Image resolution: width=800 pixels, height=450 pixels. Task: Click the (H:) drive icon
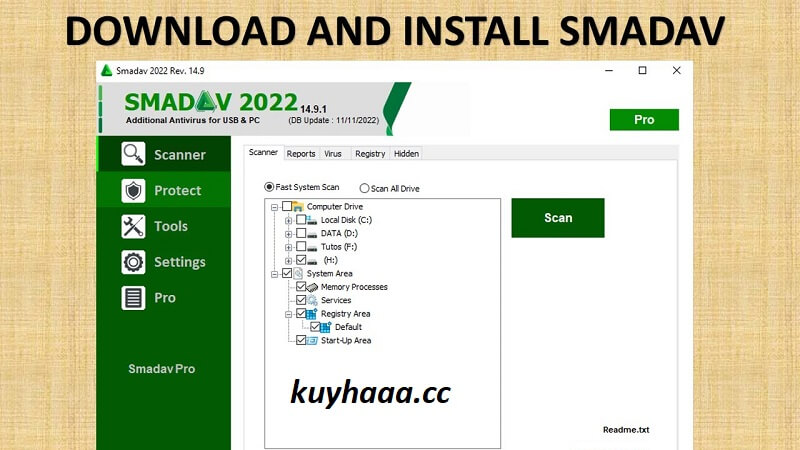click(312, 261)
